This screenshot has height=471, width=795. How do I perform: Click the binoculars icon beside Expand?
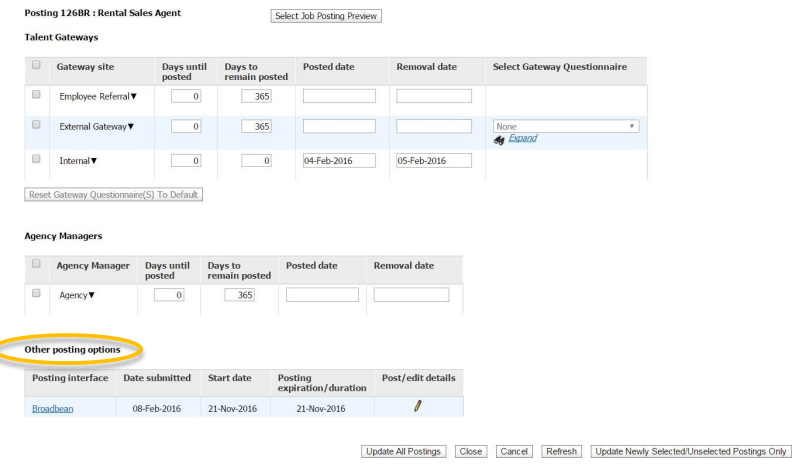tap(499, 140)
